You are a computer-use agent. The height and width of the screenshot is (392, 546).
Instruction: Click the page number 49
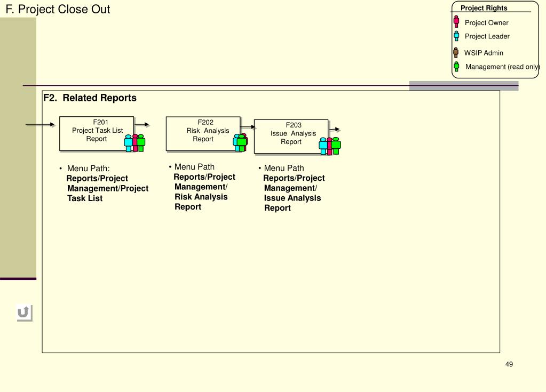[x=509, y=364]
